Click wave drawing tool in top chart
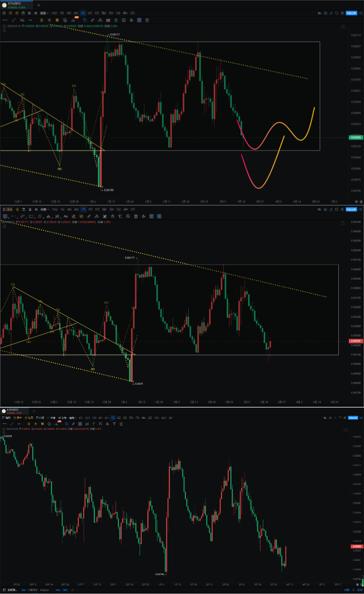 point(22,20)
